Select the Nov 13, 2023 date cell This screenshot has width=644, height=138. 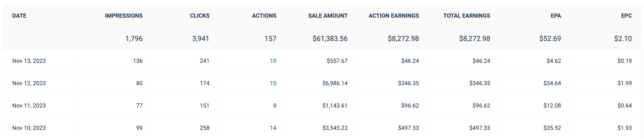[29, 61]
